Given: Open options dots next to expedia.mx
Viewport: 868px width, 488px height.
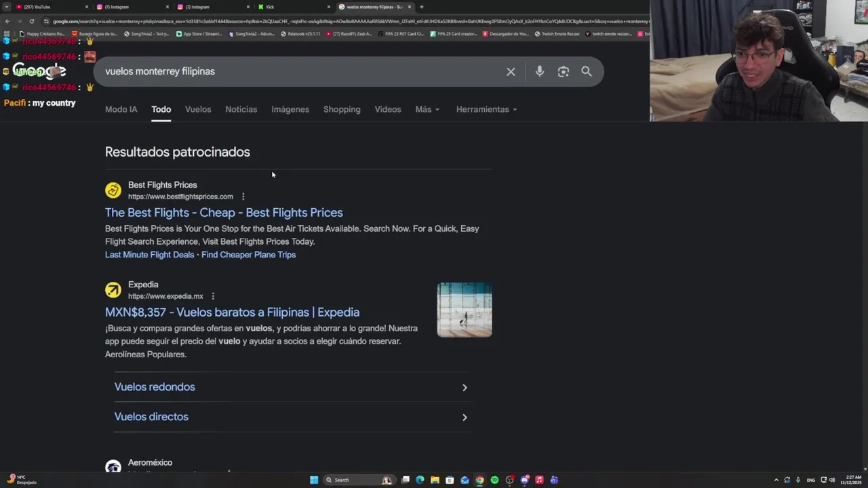Looking at the screenshot, I should point(213,296).
